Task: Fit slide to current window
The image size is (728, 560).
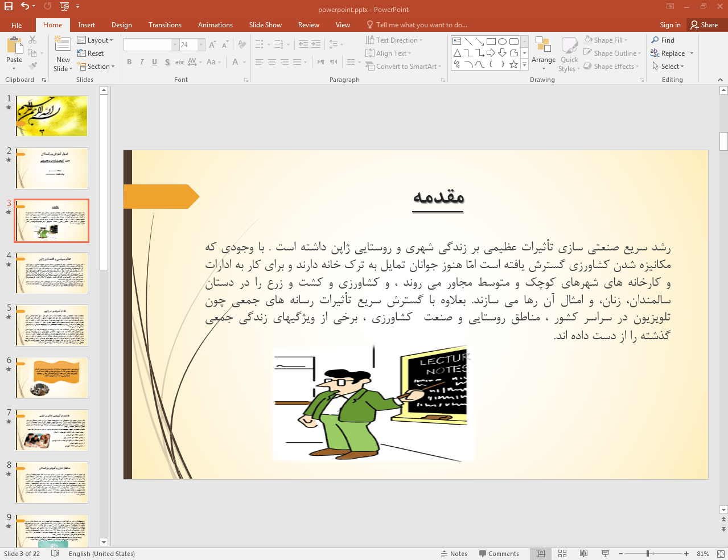Action: [721, 554]
